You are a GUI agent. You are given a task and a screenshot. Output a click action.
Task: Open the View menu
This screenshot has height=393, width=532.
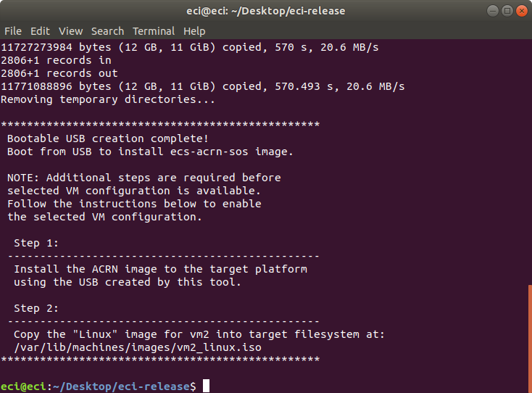(70, 31)
